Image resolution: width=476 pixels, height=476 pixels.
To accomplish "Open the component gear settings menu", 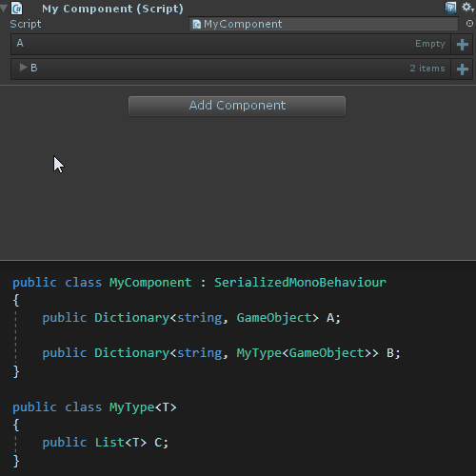I will [x=467, y=7].
